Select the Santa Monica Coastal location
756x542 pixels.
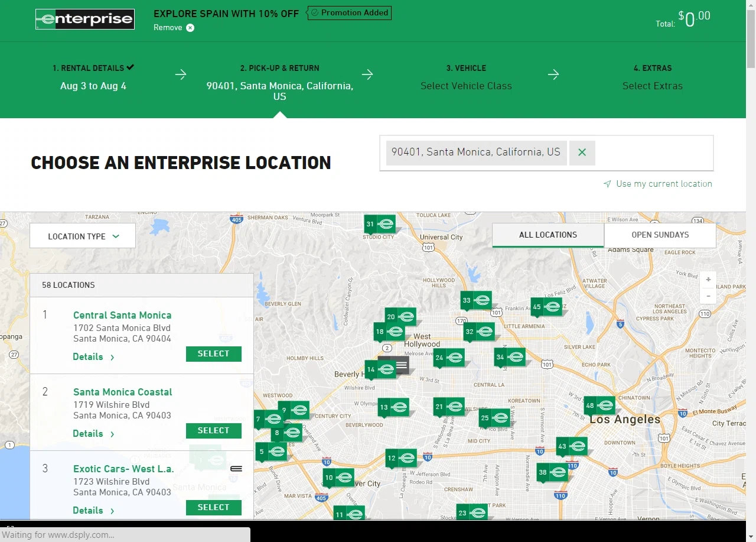pyautogui.click(x=214, y=431)
